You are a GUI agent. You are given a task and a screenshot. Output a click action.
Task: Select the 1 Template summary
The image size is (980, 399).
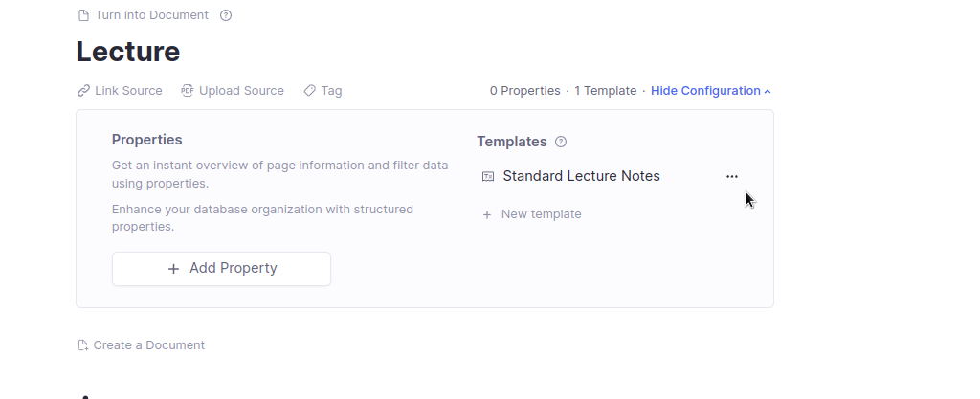tap(605, 91)
